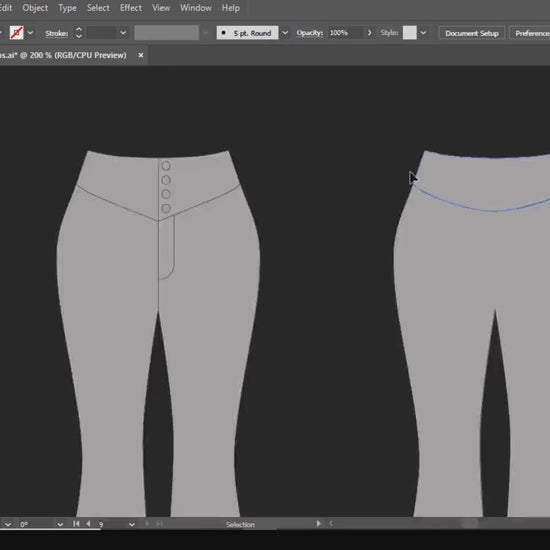Click status bar arrow beside Selection
The image size is (550, 550).
pyautogui.click(x=318, y=524)
